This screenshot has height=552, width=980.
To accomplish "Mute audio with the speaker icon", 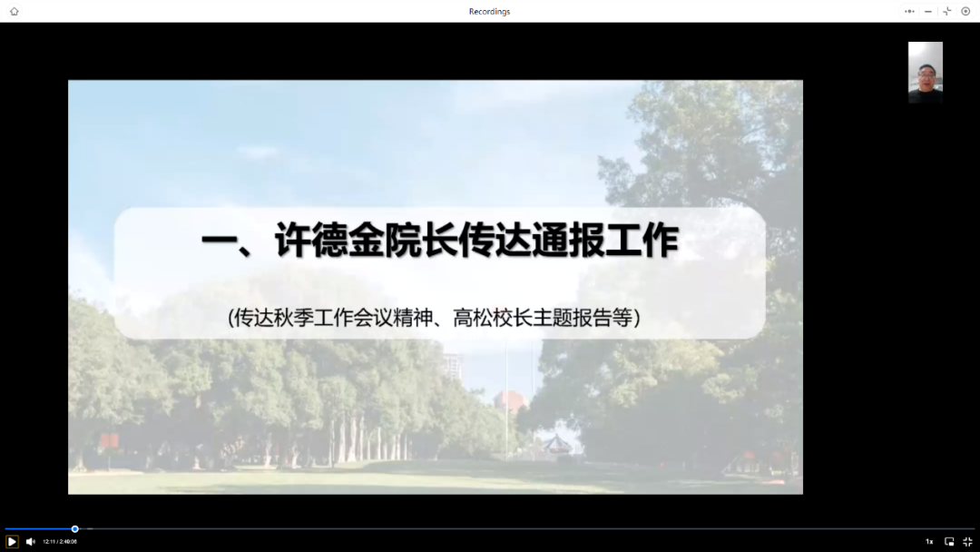I will tap(30, 541).
